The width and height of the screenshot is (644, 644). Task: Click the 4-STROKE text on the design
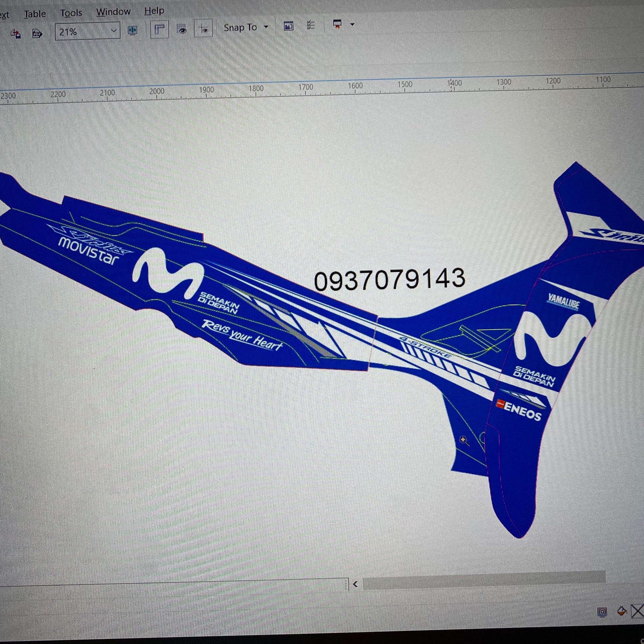(x=426, y=348)
